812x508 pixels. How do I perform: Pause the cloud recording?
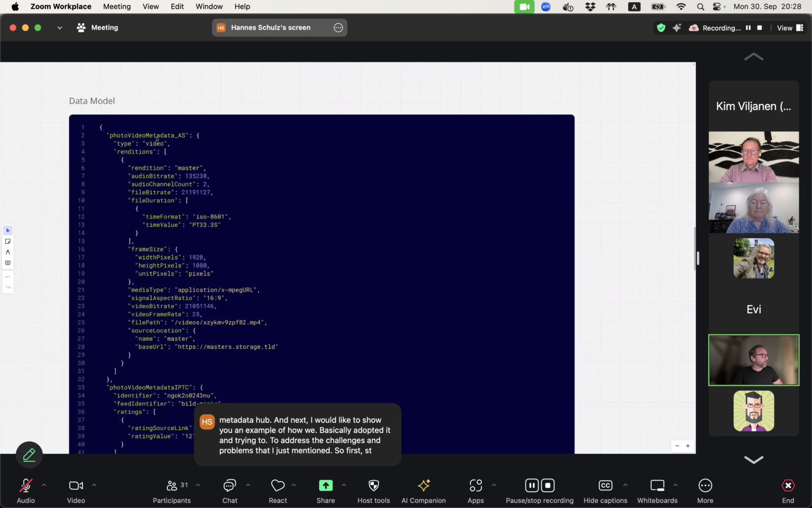coord(532,485)
